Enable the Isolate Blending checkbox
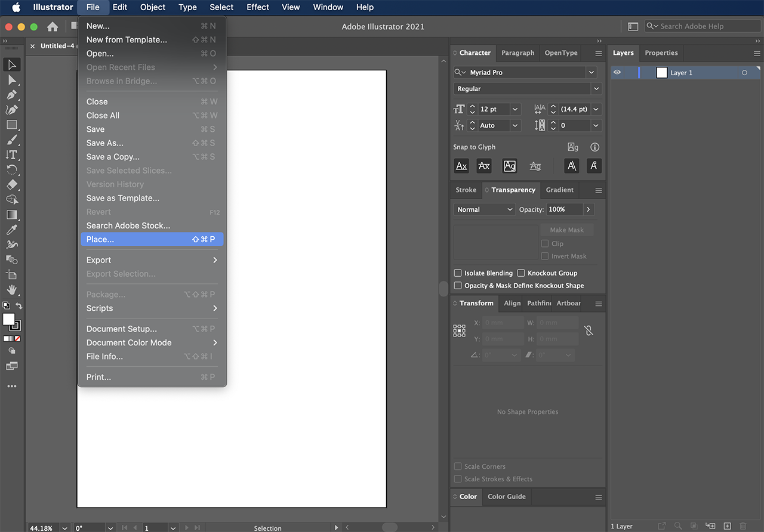Screen dimensions: 764x532 point(458,273)
